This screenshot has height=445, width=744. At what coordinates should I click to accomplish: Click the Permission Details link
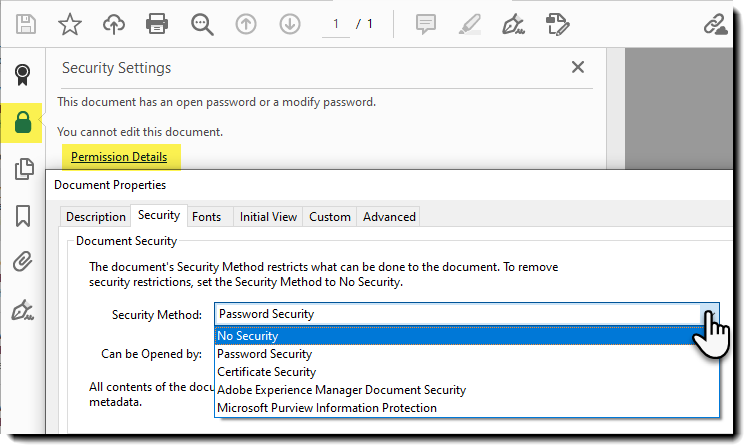119,157
